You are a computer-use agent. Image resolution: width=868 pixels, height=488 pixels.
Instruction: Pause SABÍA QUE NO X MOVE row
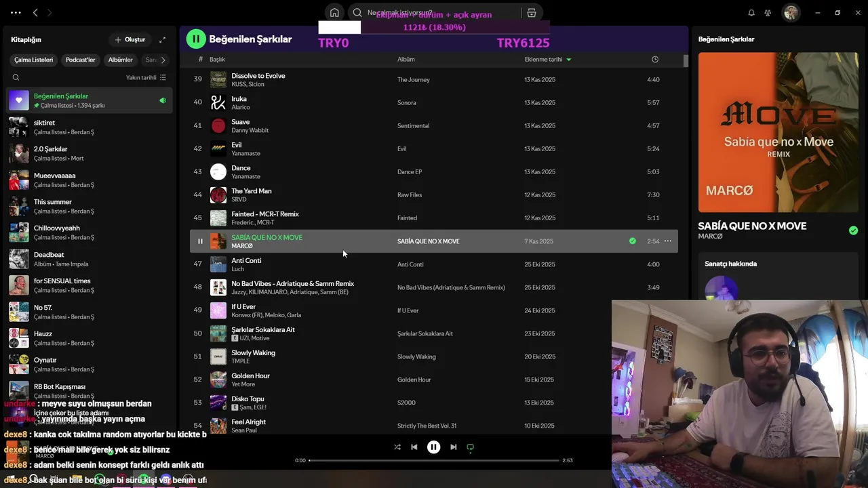(200, 241)
